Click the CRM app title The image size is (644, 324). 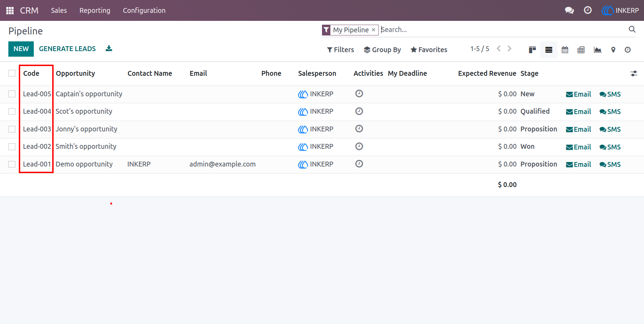(29, 10)
